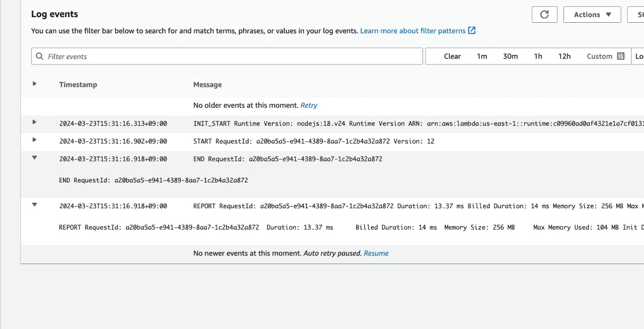Click the external link icon beside filter patterns
Screen dimensions: 644x329
[x=472, y=30]
